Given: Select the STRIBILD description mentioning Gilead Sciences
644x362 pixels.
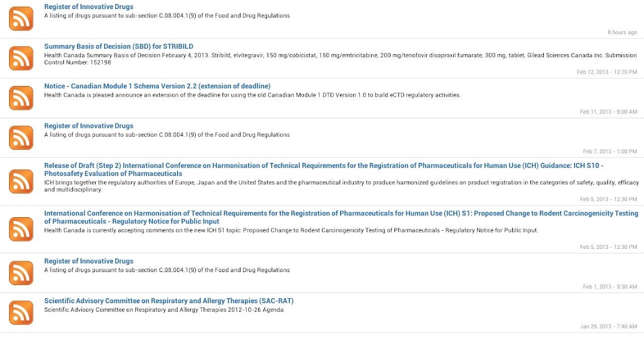Looking at the screenshot, I should [x=341, y=59].
